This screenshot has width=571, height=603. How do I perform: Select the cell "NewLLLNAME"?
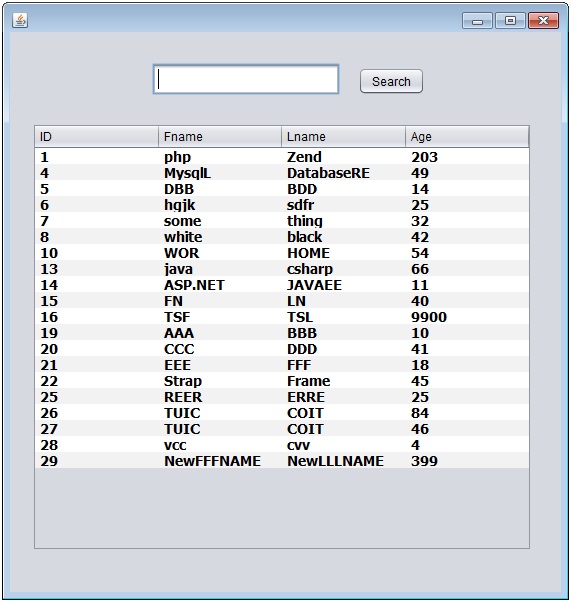point(343,461)
